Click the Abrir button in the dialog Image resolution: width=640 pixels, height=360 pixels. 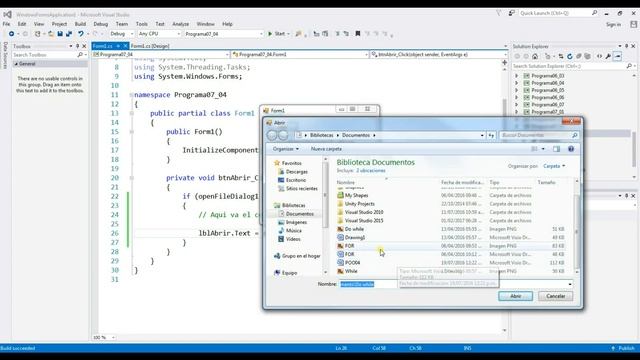pos(516,296)
